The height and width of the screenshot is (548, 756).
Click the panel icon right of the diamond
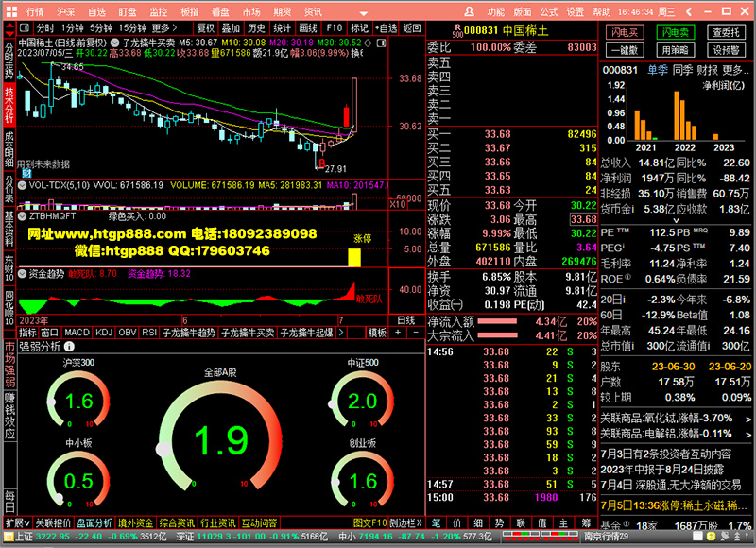pos(381,43)
